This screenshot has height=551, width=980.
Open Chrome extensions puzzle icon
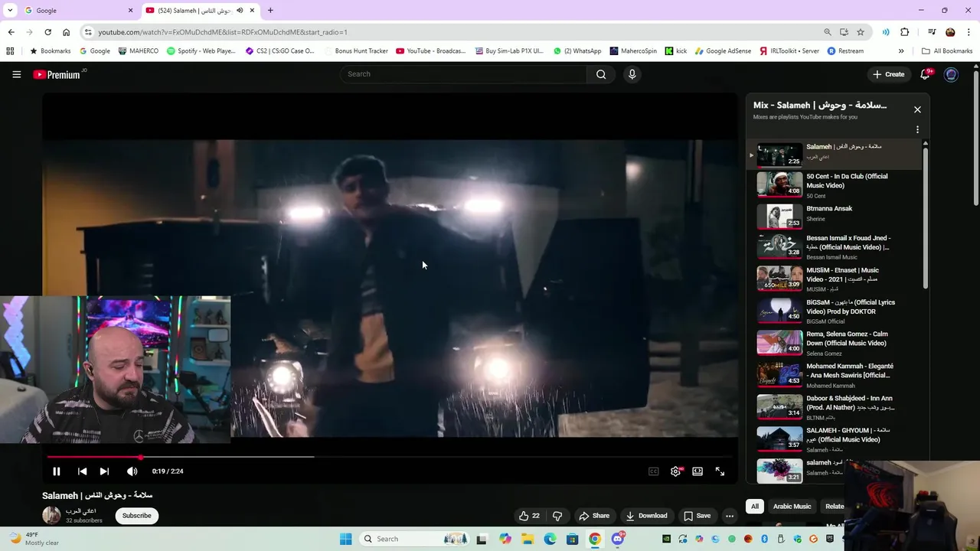pos(904,32)
